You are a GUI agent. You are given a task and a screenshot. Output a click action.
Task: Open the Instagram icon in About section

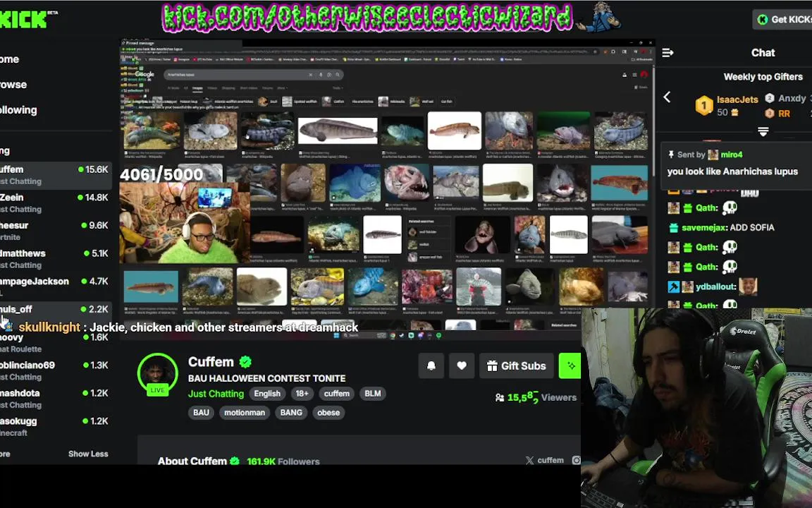pos(576,460)
